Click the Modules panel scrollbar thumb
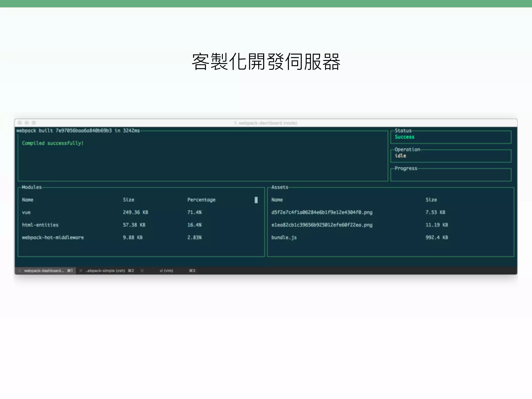Viewport: 532px width, 399px height. (256, 200)
